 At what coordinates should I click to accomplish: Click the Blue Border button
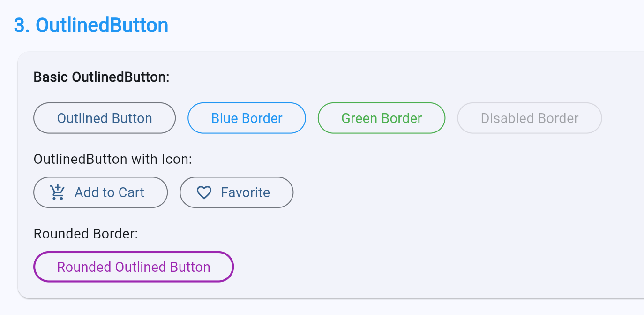pos(247,118)
